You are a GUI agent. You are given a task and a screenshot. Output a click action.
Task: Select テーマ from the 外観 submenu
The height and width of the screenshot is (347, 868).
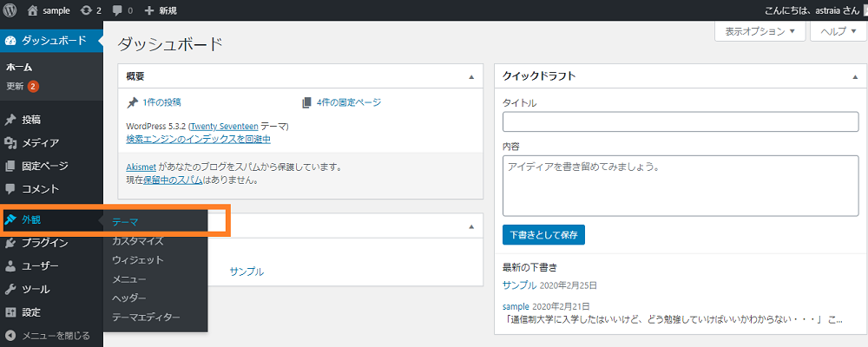[x=125, y=222]
